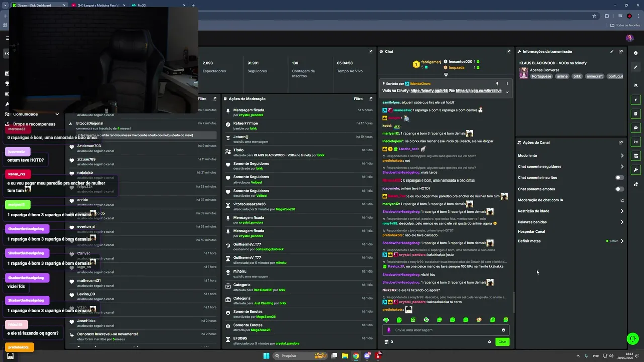Focus the Envie uma mensagem field
Viewport: 644px width, 362px height.
(x=446, y=330)
